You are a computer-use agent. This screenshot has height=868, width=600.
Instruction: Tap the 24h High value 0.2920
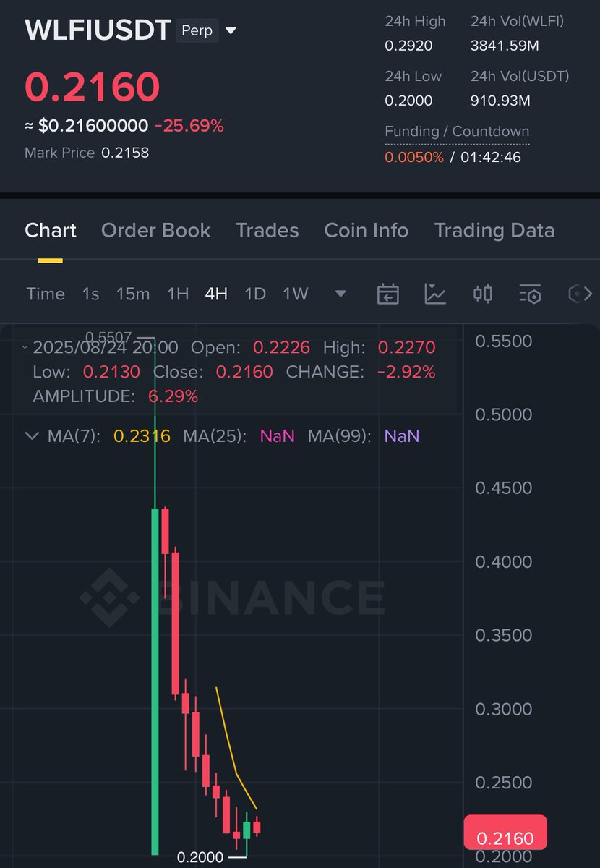click(x=408, y=46)
